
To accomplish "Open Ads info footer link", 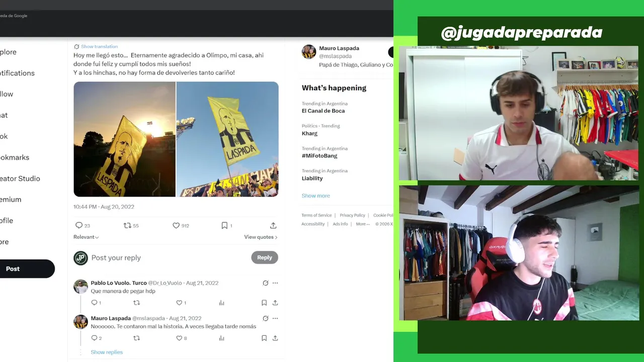I will tap(340, 224).
